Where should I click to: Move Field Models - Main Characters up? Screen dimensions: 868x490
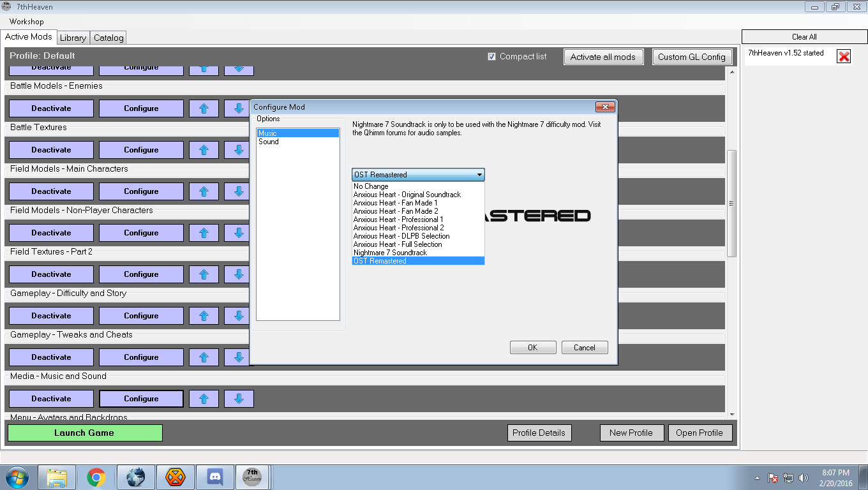204,191
